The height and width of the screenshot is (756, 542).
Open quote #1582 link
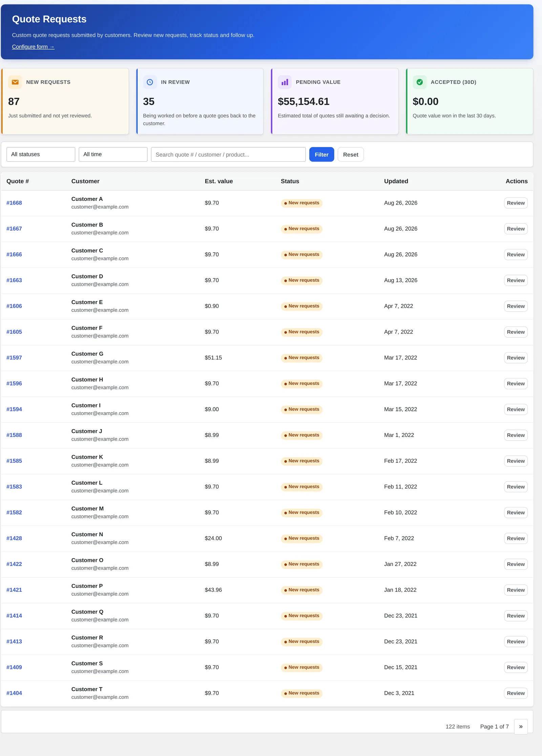pyautogui.click(x=14, y=512)
